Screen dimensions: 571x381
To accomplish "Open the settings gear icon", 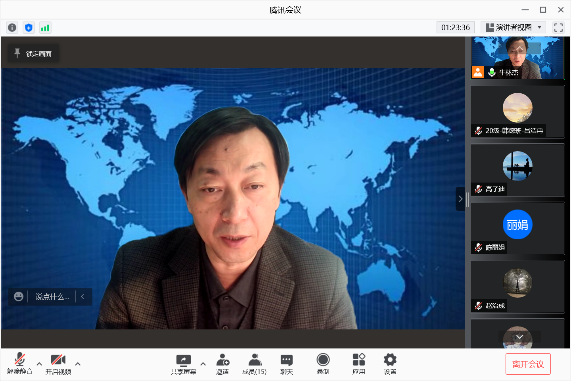I will coord(390,364).
